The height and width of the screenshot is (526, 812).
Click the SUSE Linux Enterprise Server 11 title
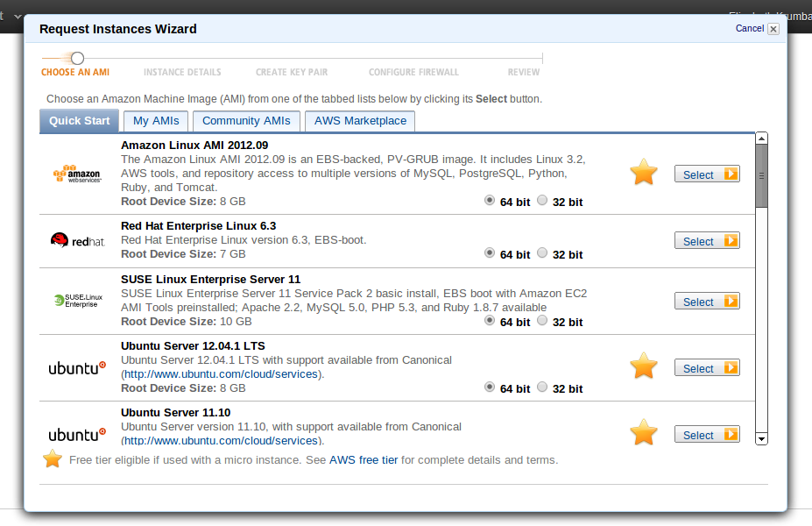[x=211, y=280]
